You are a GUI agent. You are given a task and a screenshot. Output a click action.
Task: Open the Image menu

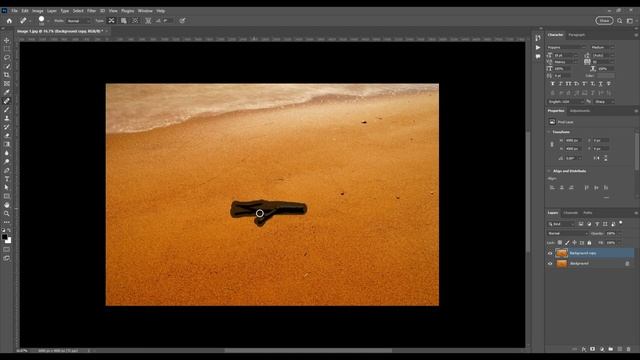[38, 11]
